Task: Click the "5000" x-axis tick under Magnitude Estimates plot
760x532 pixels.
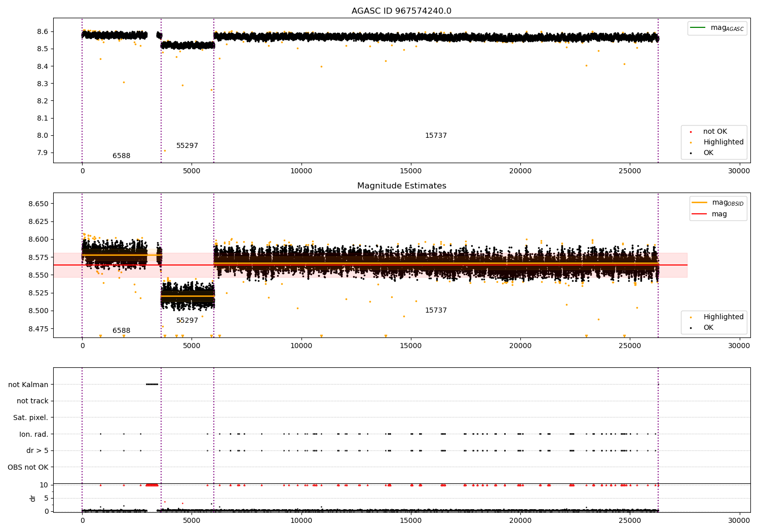Action: [x=192, y=346]
